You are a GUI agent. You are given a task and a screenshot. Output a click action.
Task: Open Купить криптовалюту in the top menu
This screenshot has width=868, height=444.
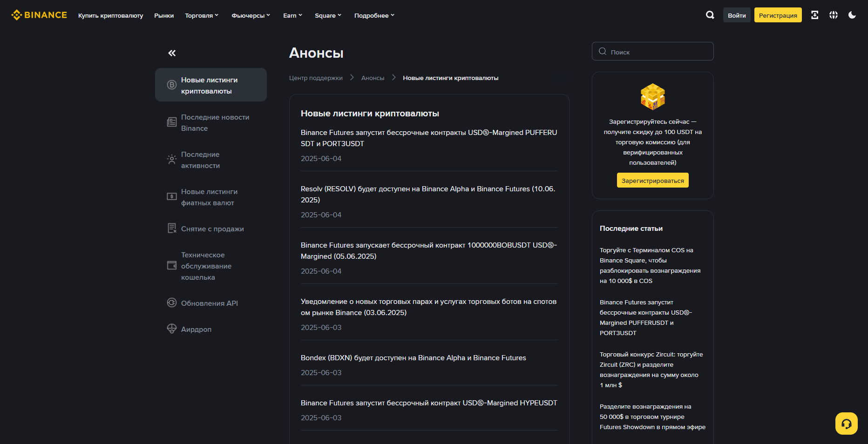click(x=111, y=15)
